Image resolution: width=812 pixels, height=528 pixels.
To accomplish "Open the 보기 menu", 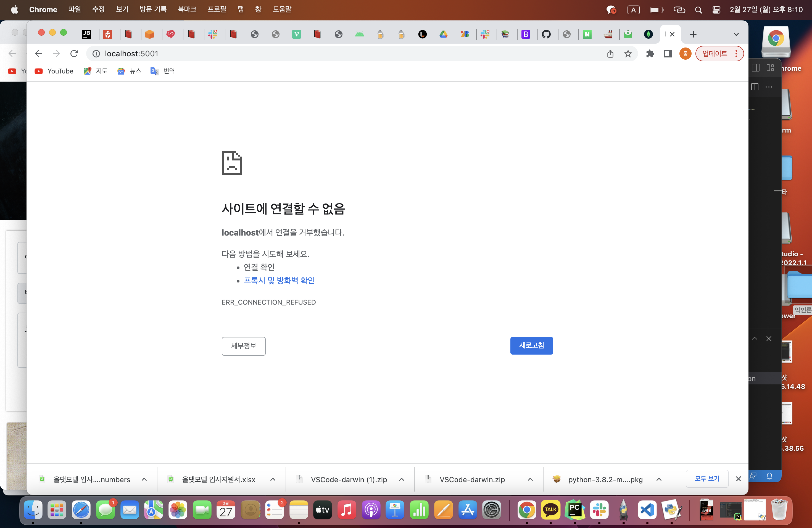I will (x=122, y=9).
